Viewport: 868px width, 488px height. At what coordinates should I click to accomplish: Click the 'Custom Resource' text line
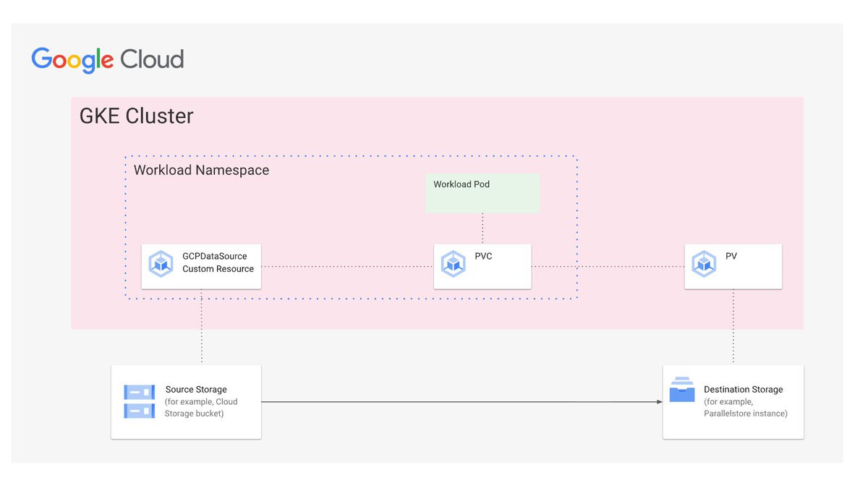point(218,269)
